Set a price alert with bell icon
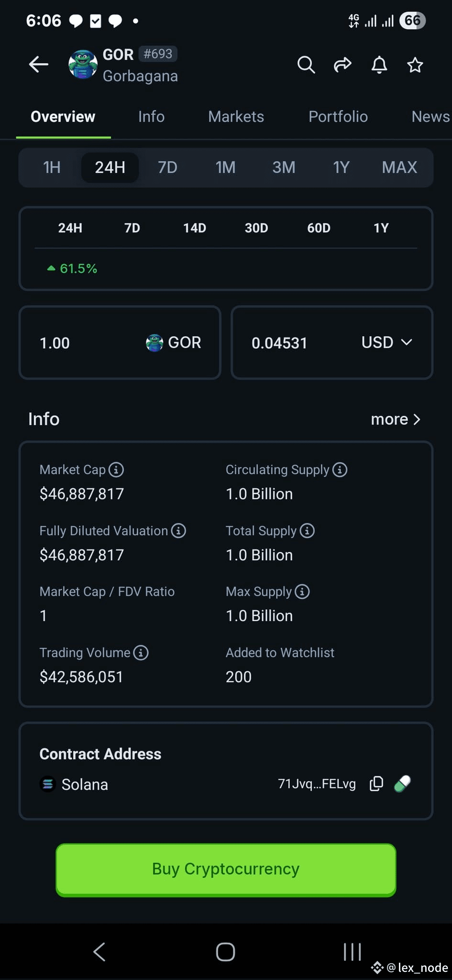Screen dimensions: 452x980 379,64
